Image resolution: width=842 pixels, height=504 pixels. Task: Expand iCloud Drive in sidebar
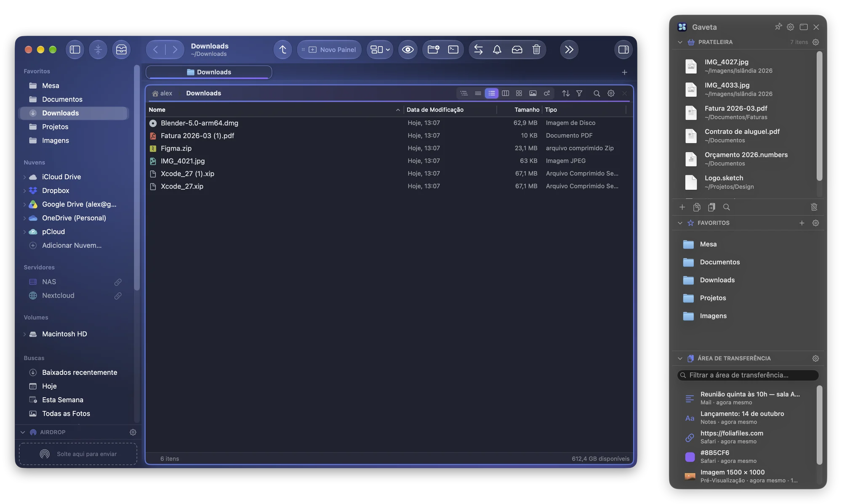coord(24,177)
